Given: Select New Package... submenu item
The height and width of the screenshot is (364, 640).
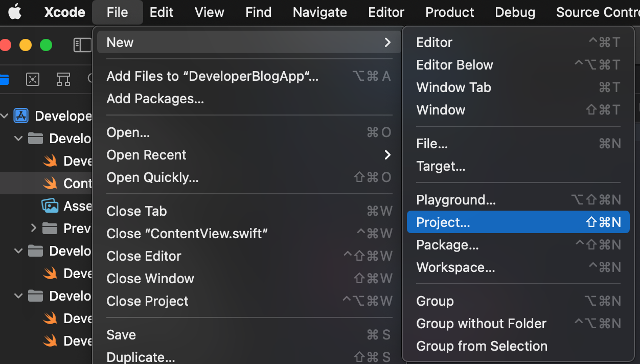Looking at the screenshot, I should (518, 245).
